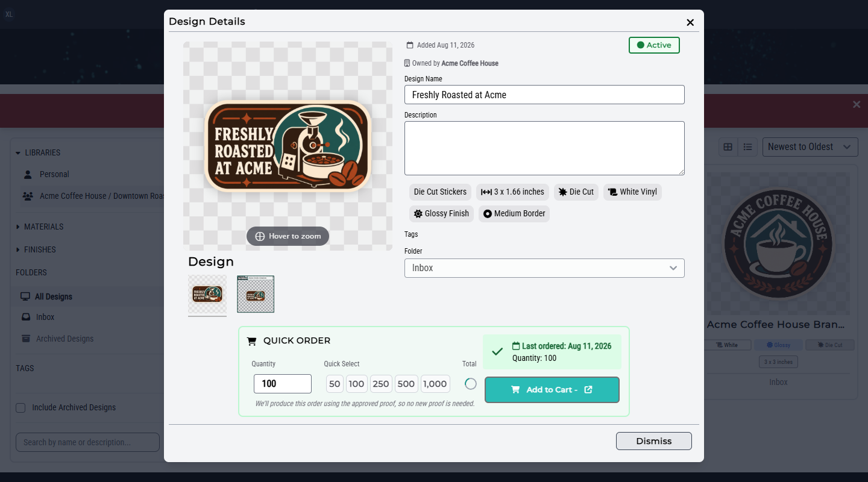Choose quick select quantity 250
The height and width of the screenshot is (482, 868).
380,384
